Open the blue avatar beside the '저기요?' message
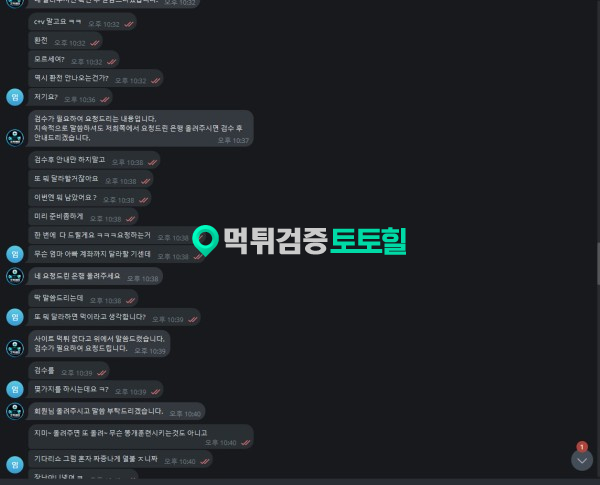 coord(15,97)
